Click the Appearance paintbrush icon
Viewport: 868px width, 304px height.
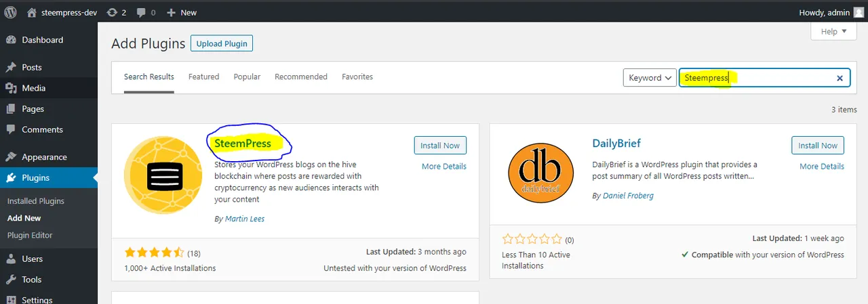[x=11, y=157]
